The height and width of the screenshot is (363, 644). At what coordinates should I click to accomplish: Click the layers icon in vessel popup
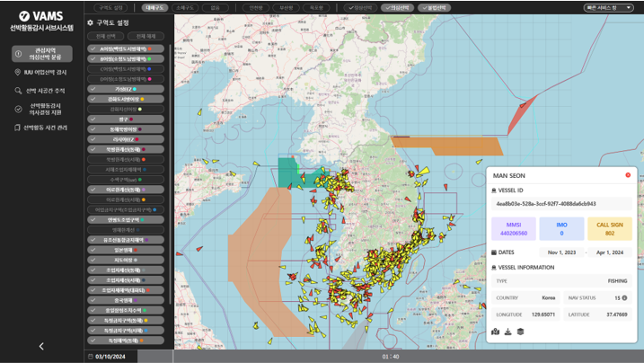tap(520, 332)
